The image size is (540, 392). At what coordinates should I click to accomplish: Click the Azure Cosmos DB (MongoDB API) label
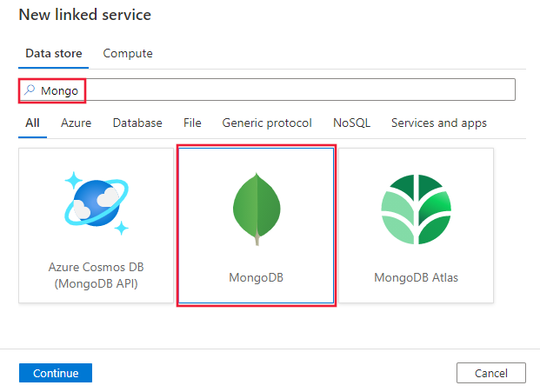point(96,276)
